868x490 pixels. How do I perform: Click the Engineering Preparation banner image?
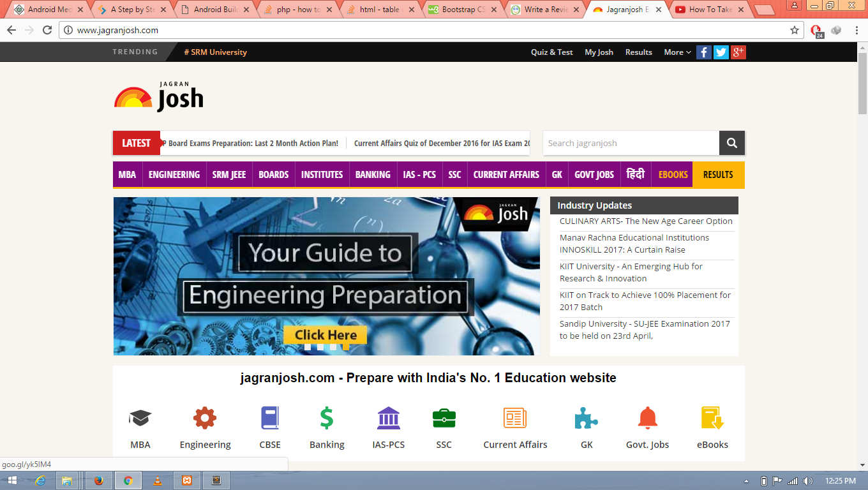pyautogui.click(x=326, y=276)
